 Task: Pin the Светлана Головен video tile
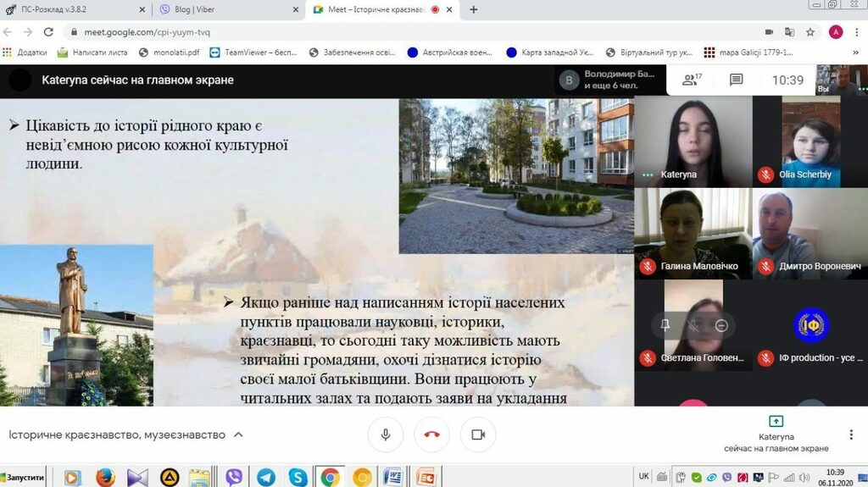pos(665,325)
